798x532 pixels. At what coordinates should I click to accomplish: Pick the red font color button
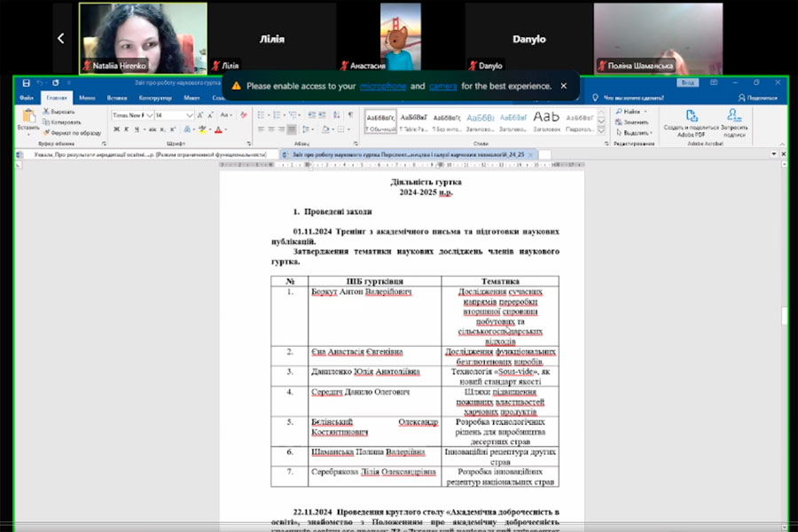tap(219, 129)
